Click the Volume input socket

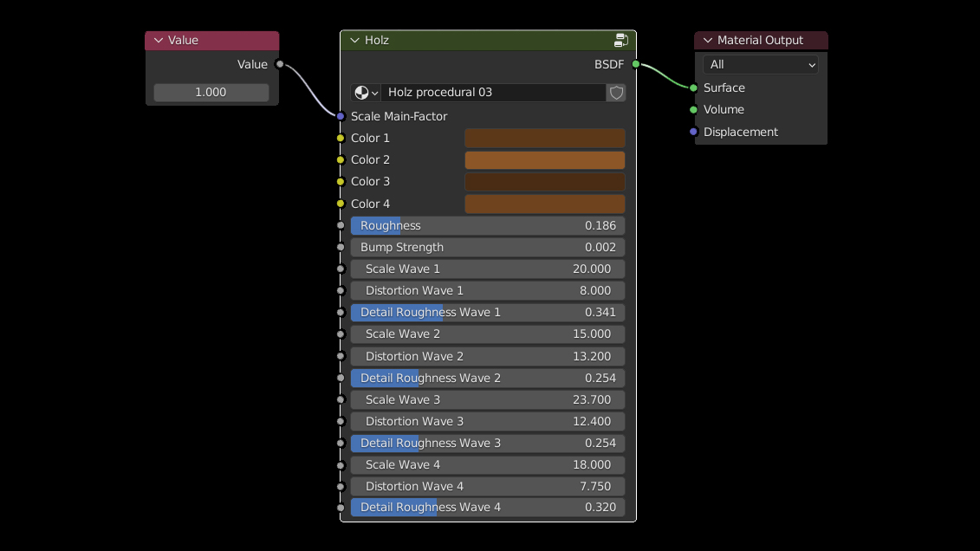tap(693, 110)
